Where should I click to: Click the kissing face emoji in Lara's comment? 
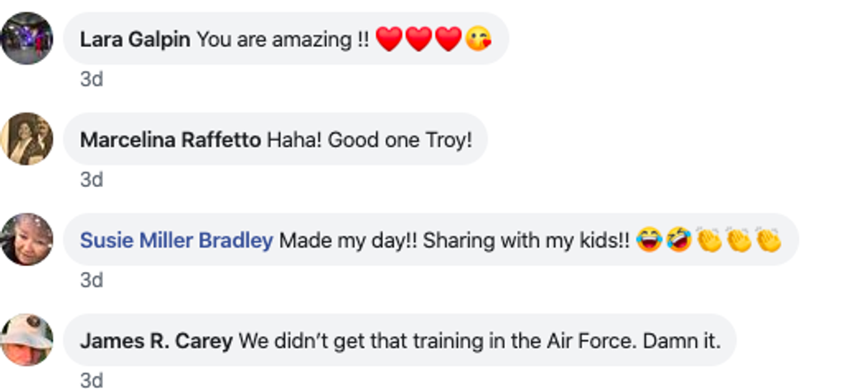coord(478,39)
